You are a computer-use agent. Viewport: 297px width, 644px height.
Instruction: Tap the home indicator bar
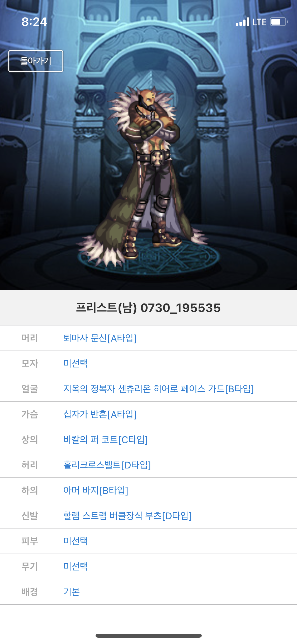coord(148,636)
